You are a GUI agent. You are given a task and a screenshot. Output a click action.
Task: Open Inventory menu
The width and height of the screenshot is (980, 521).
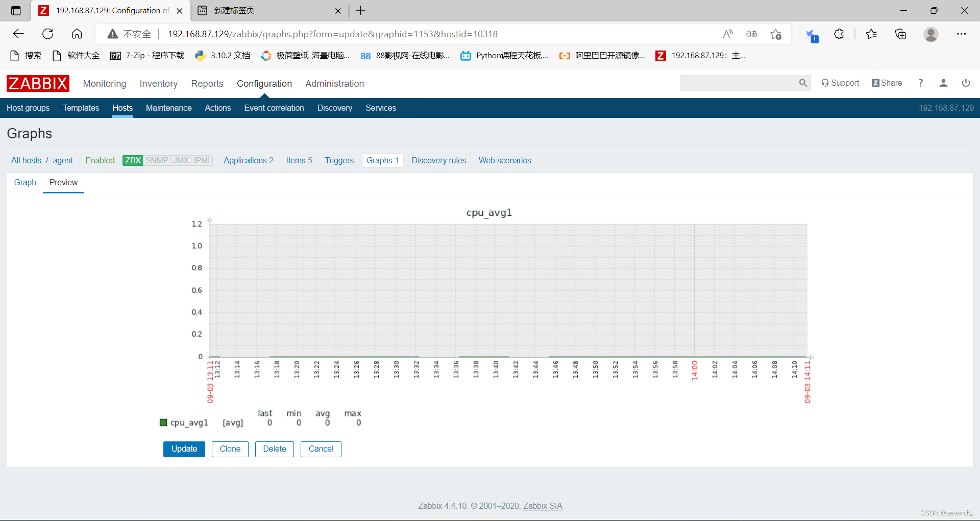tap(159, 84)
